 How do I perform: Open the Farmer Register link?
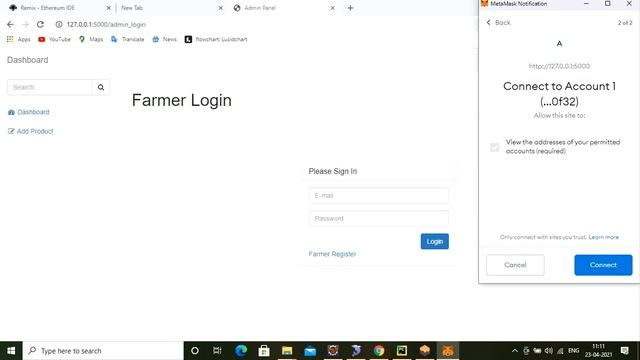click(x=332, y=254)
